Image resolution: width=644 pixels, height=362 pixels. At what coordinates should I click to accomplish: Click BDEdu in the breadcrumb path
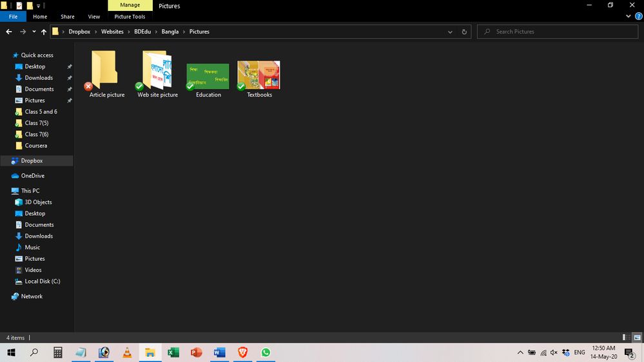coord(142,32)
